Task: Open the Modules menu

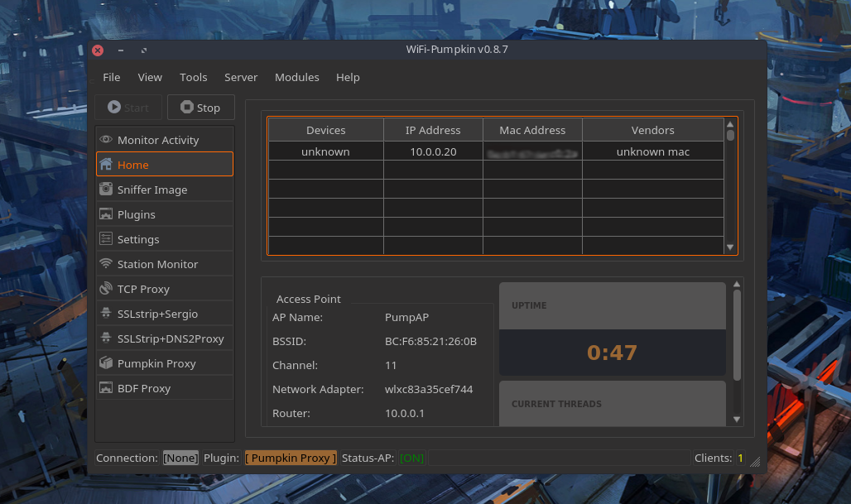Action: [297, 78]
